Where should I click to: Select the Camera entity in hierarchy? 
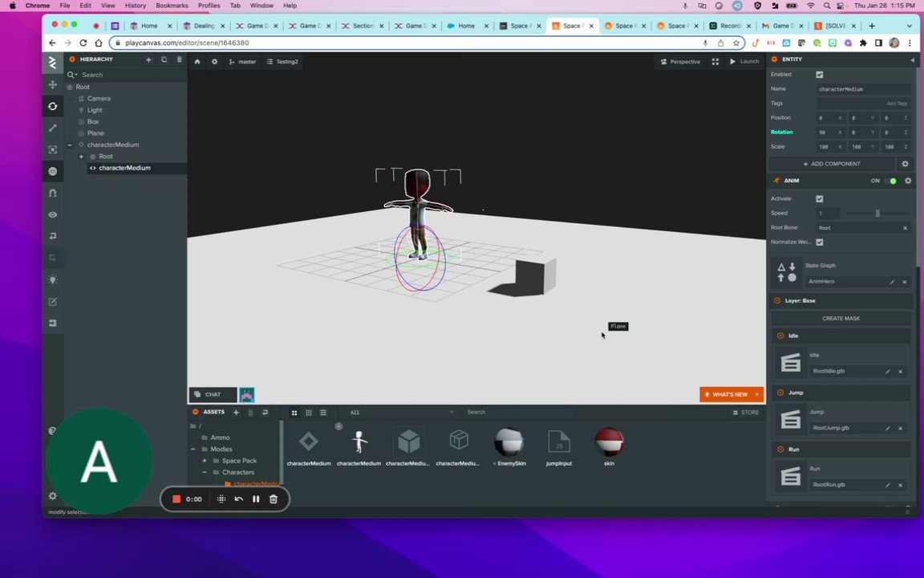(x=99, y=99)
